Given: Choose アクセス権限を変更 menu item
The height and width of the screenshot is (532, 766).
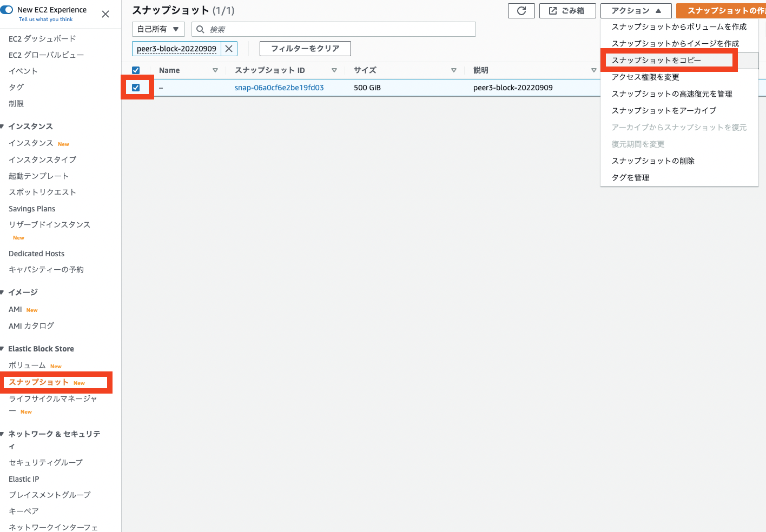Looking at the screenshot, I should point(679,77).
